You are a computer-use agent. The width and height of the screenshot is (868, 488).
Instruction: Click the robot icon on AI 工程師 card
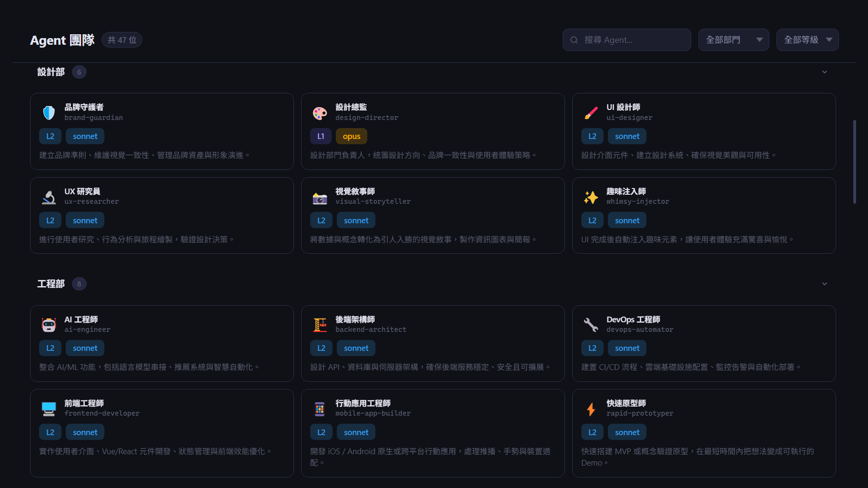point(49,324)
